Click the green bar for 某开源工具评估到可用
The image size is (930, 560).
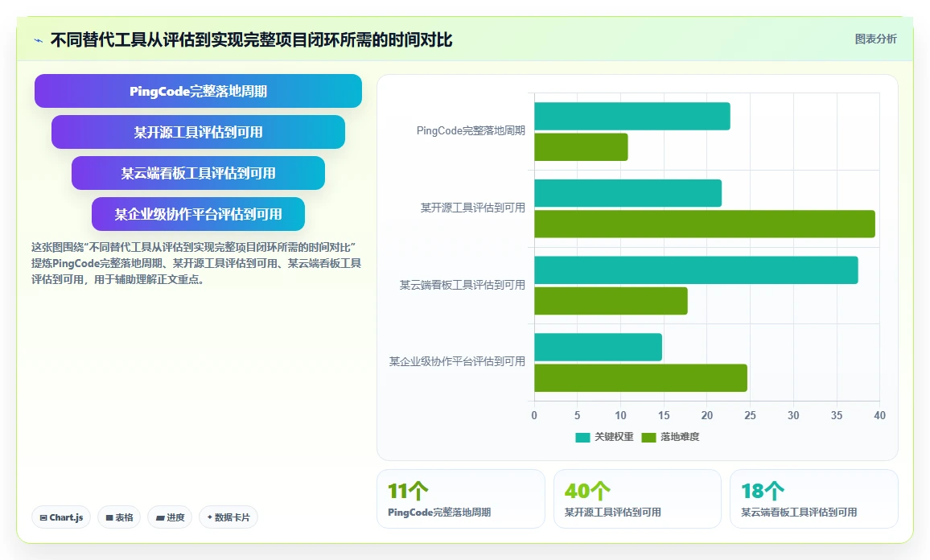705,224
